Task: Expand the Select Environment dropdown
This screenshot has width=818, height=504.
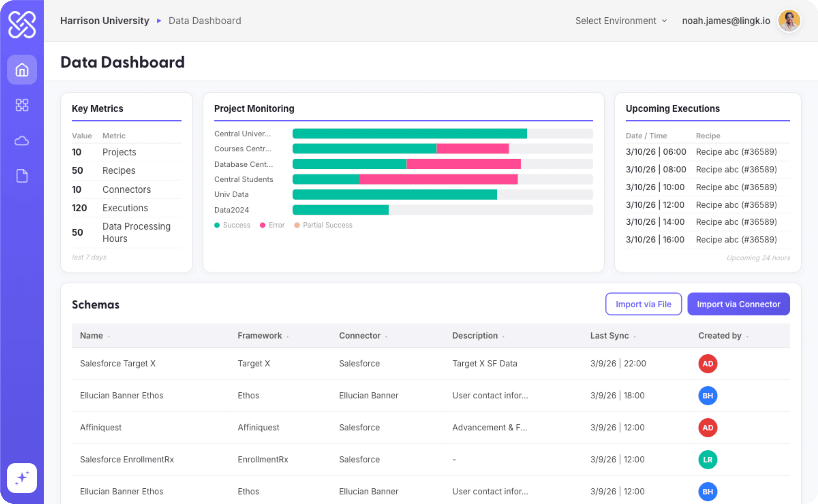Action: click(621, 21)
